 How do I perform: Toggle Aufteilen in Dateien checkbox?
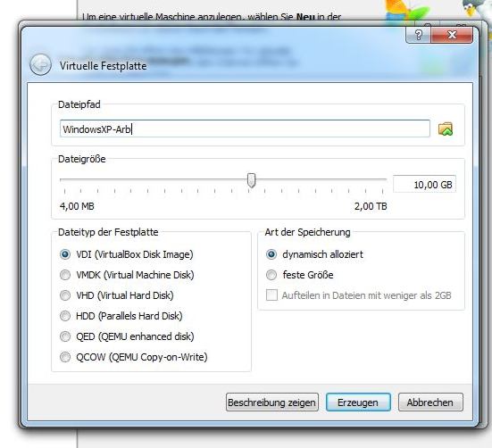[271, 295]
